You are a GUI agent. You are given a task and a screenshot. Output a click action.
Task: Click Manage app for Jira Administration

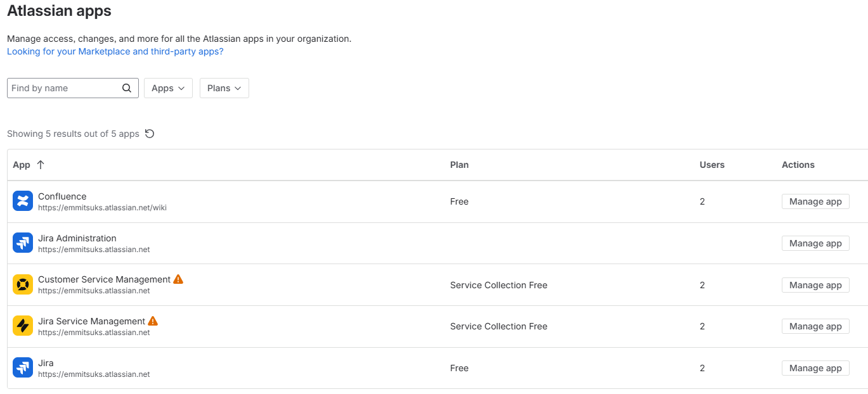coord(815,243)
